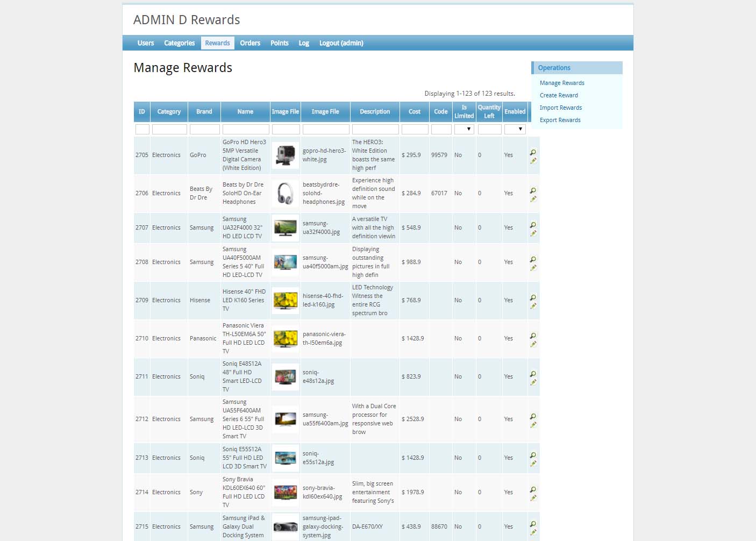This screenshot has height=541, width=756.
Task: Click the GoPro camera image thumbnail
Action: (285, 155)
